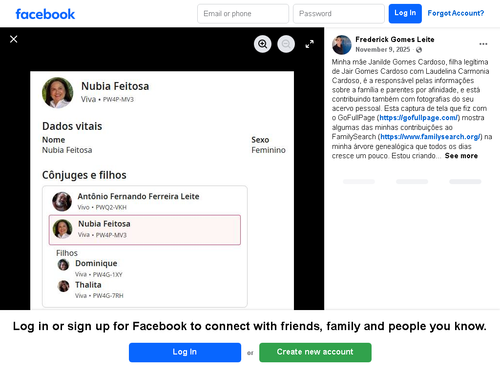Enter fullscreen photo mode

click(x=310, y=44)
